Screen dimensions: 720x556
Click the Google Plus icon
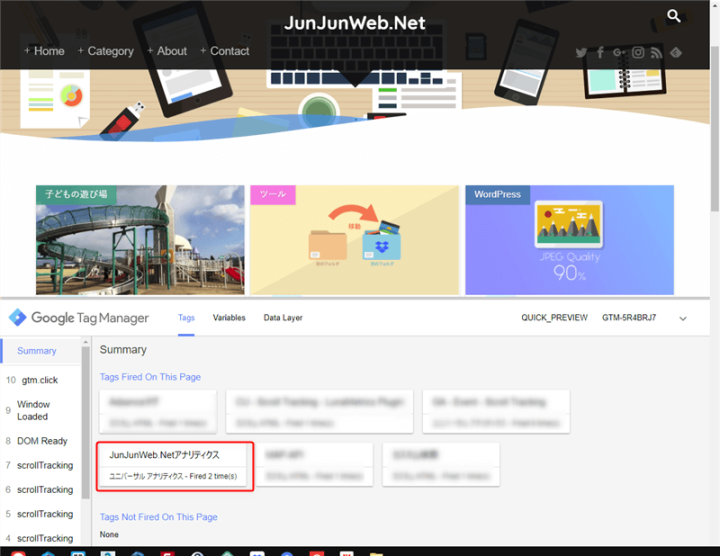coord(619,52)
